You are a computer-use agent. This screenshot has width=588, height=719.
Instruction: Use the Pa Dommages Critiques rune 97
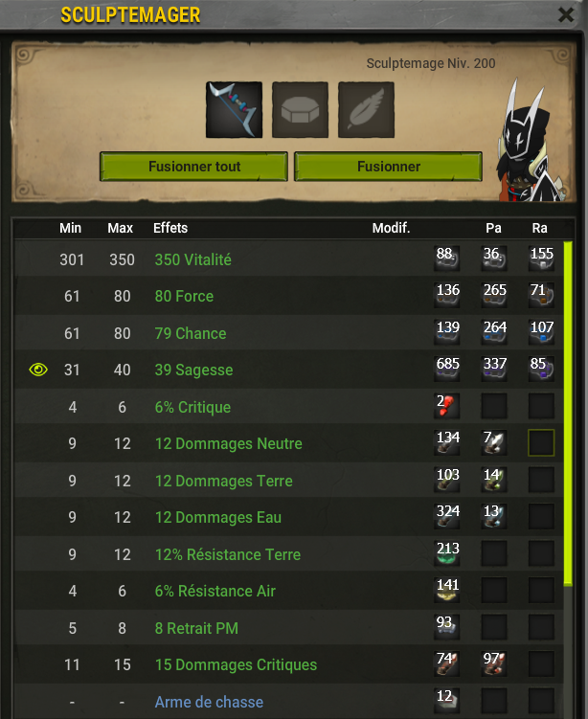click(494, 664)
